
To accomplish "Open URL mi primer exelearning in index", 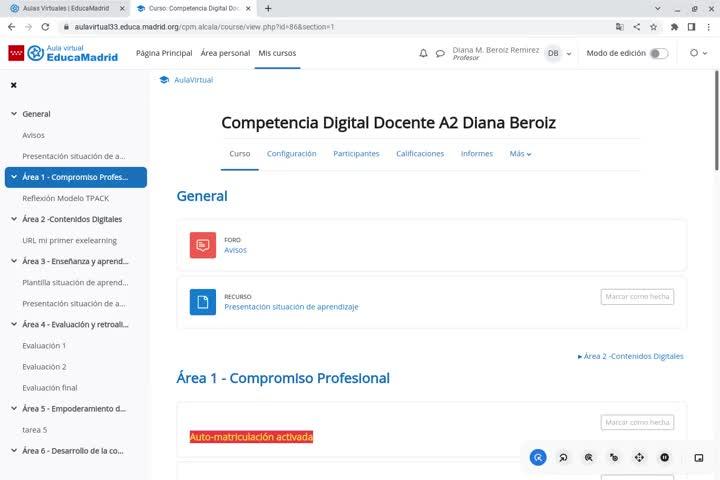I will (69, 240).
